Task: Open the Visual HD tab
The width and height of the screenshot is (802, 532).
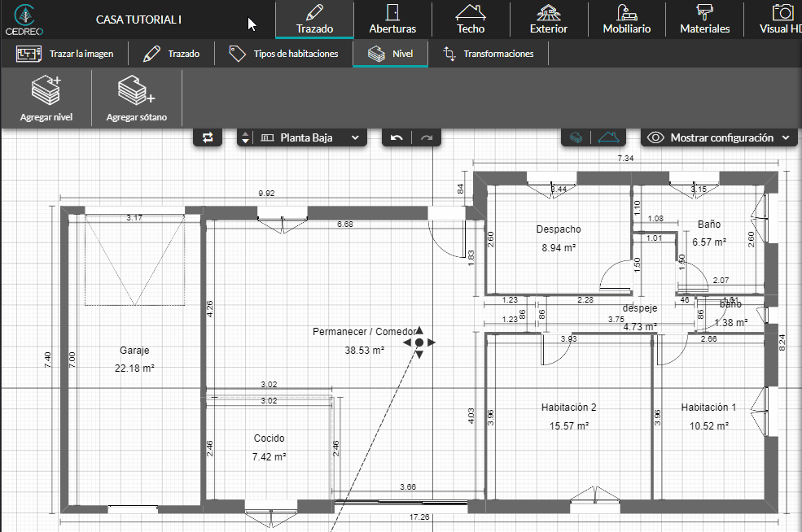Action: [778, 20]
